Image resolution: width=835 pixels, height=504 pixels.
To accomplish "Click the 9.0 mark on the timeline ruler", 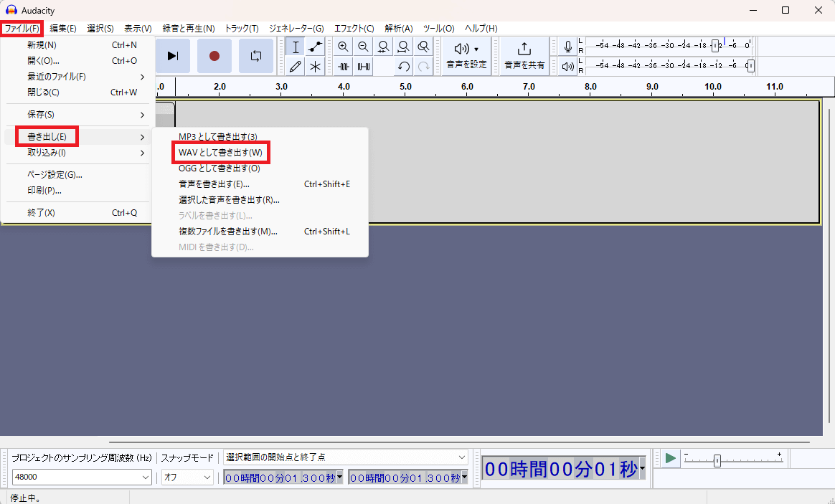I will pyautogui.click(x=652, y=86).
